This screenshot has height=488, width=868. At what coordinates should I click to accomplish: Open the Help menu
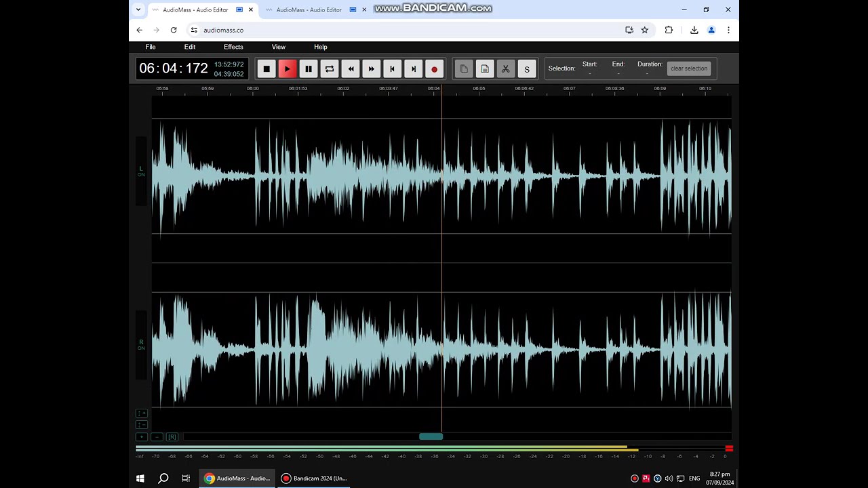click(x=321, y=47)
